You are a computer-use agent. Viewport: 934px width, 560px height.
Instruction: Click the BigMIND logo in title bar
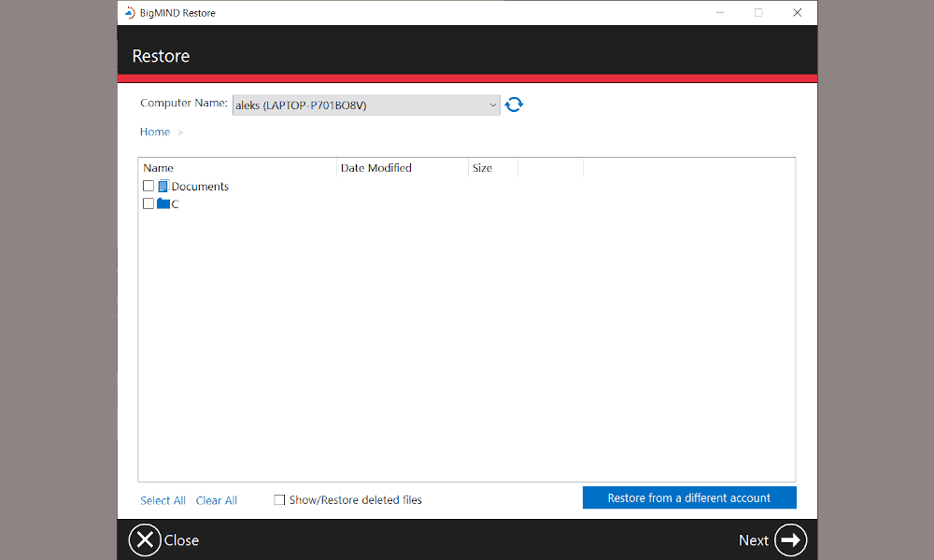tap(130, 12)
